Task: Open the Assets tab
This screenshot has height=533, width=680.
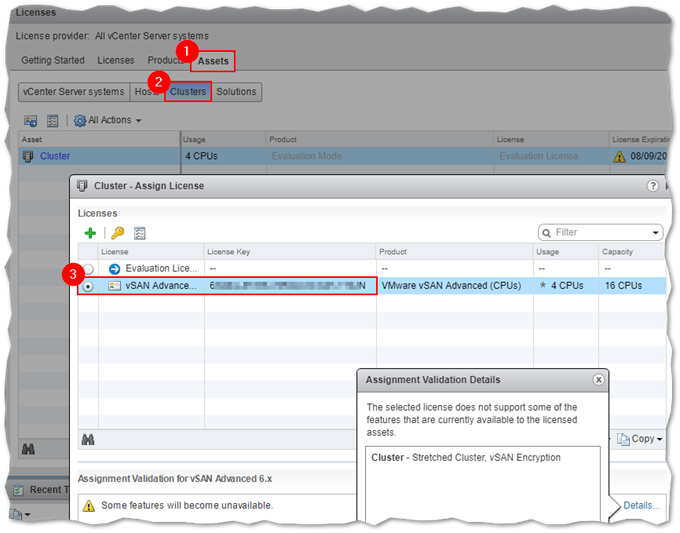Action: click(213, 61)
